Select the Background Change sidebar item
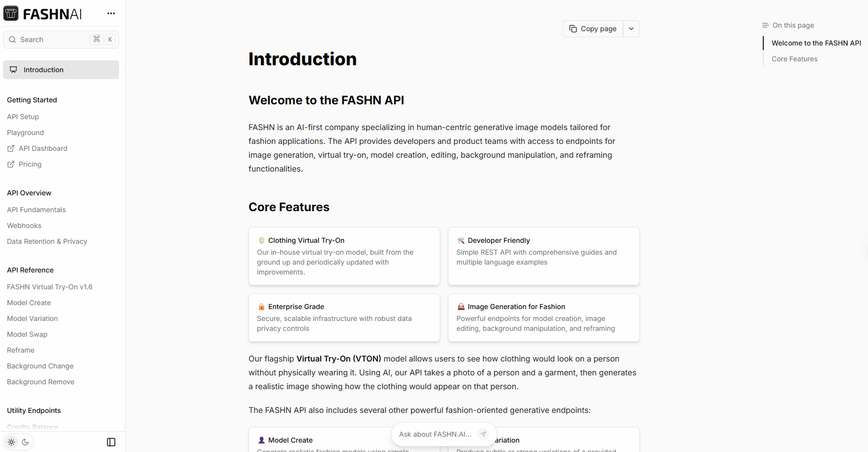This screenshot has height=452, width=868. (40, 366)
